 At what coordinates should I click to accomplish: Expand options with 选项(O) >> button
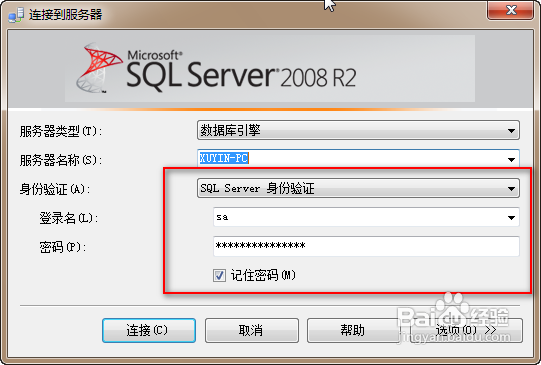466,330
